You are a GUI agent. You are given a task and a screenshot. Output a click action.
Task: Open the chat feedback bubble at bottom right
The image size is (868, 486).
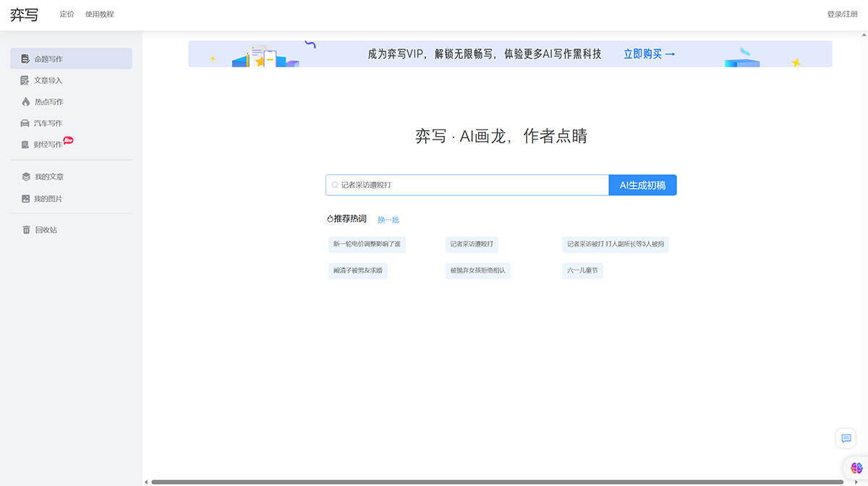846,438
